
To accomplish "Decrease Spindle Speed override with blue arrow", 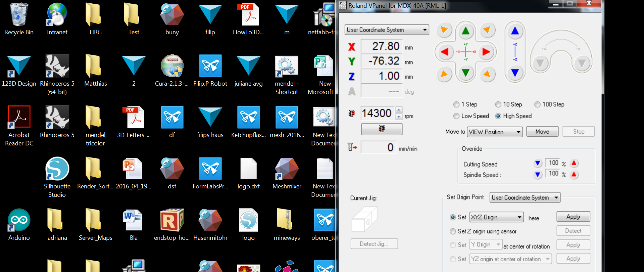I will point(538,175).
